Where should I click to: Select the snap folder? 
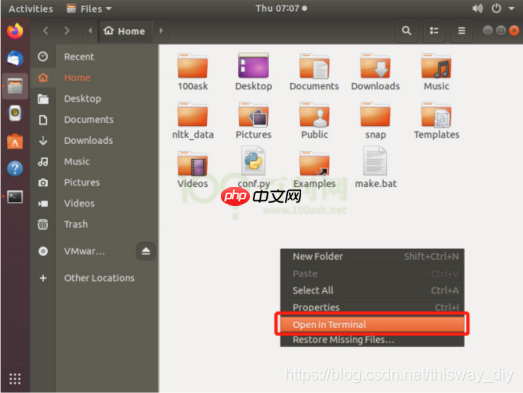click(x=375, y=120)
